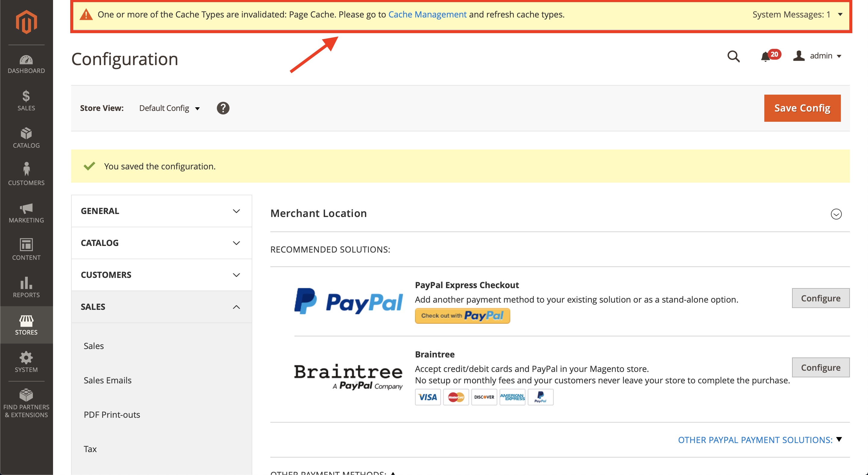Select the Sales Emails config item
868x475 pixels.
[108, 380]
